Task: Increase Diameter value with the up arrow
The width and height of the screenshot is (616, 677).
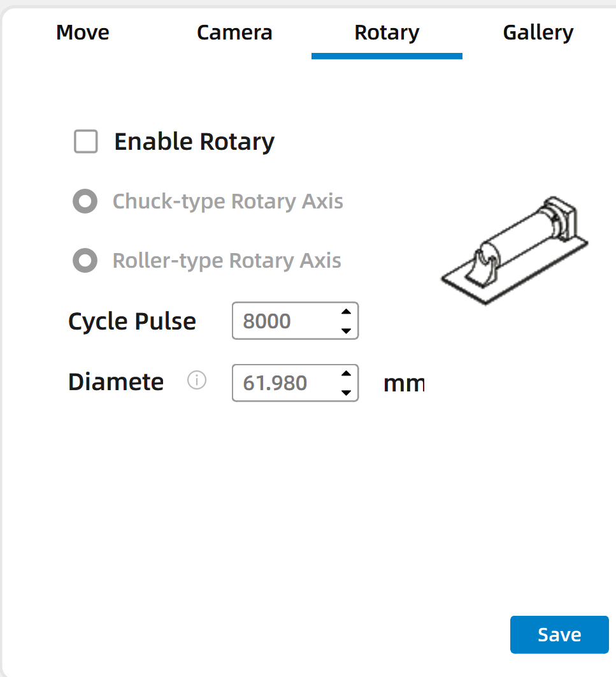Action: pyautogui.click(x=346, y=374)
